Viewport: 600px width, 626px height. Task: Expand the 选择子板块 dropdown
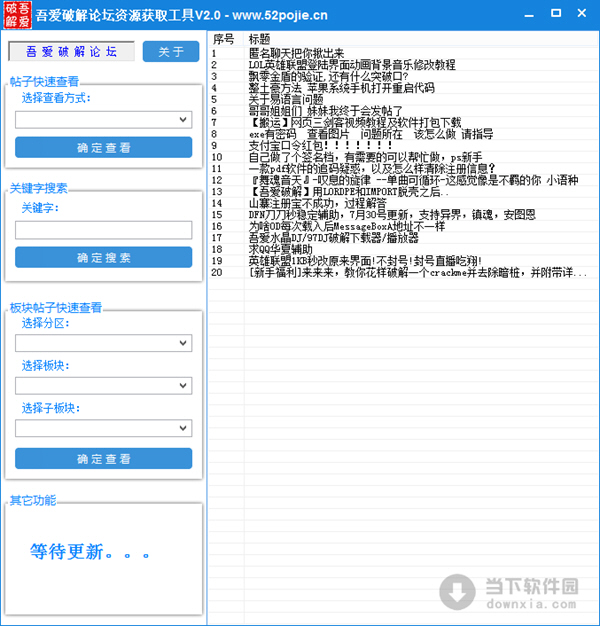(x=103, y=428)
